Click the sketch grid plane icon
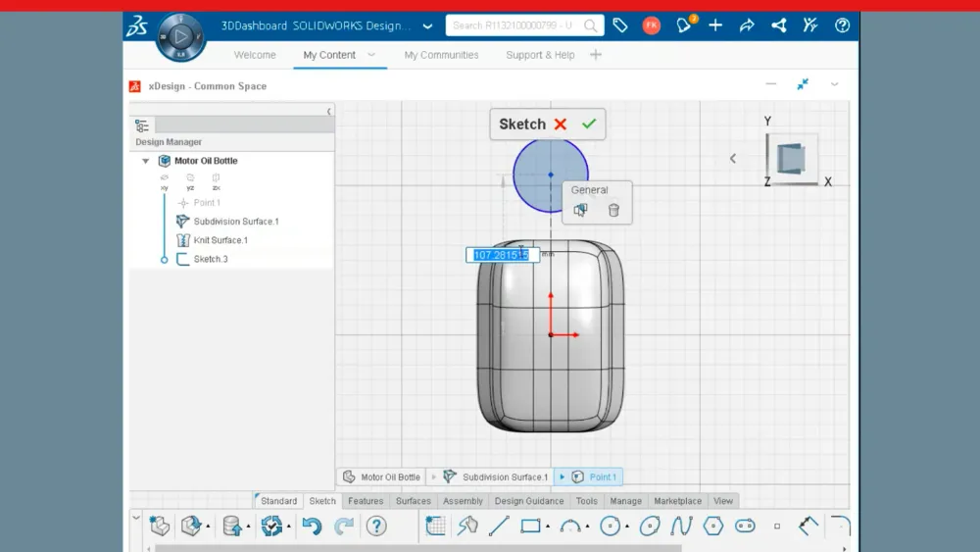Image resolution: width=980 pixels, height=552 pixels. [x=436, y=526]
